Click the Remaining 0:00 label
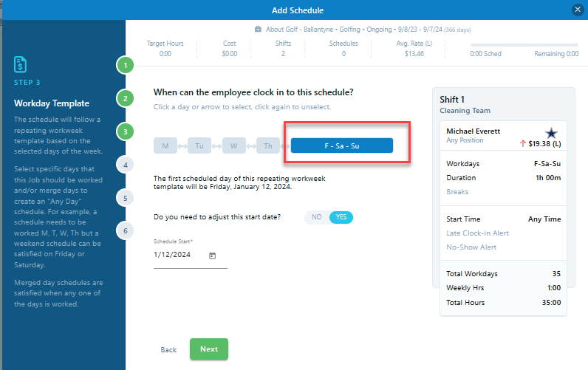 coord(556,54)
